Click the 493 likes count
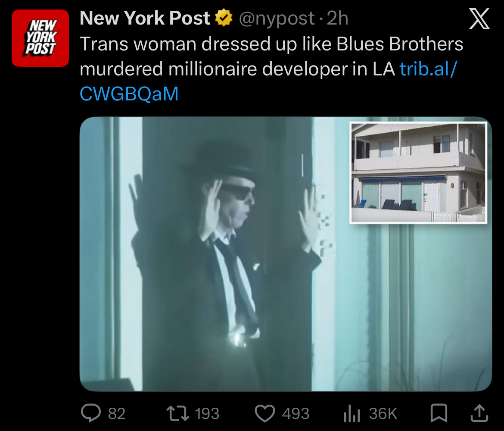 pos(296,414)
